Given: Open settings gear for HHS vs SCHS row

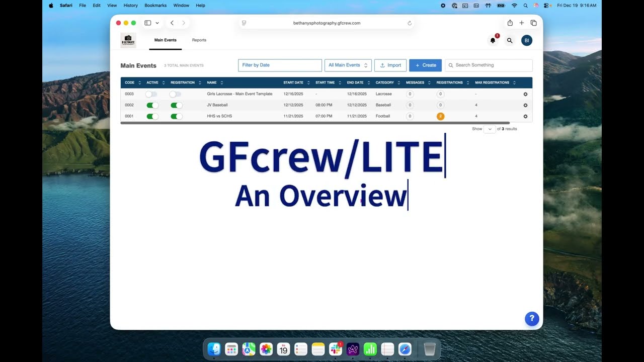Looking at the screenshot, I should 525,116.
